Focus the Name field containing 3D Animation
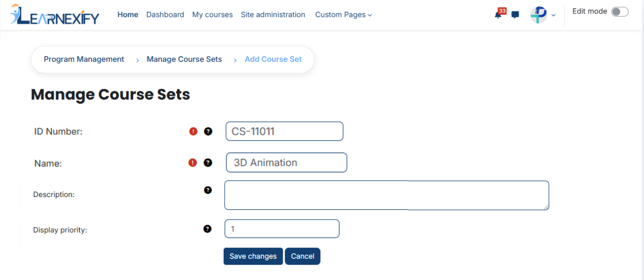Screen dimensions: 644x280 point(287,162)
